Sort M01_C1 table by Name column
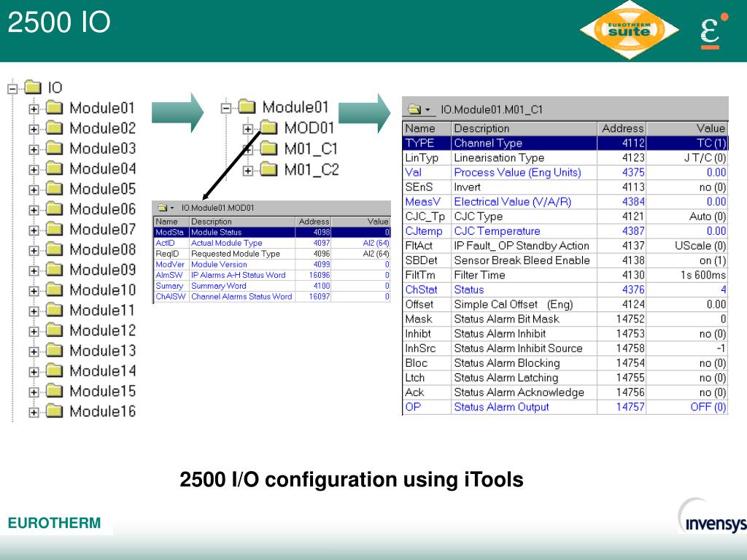The image size is (747, 560). 427,128
